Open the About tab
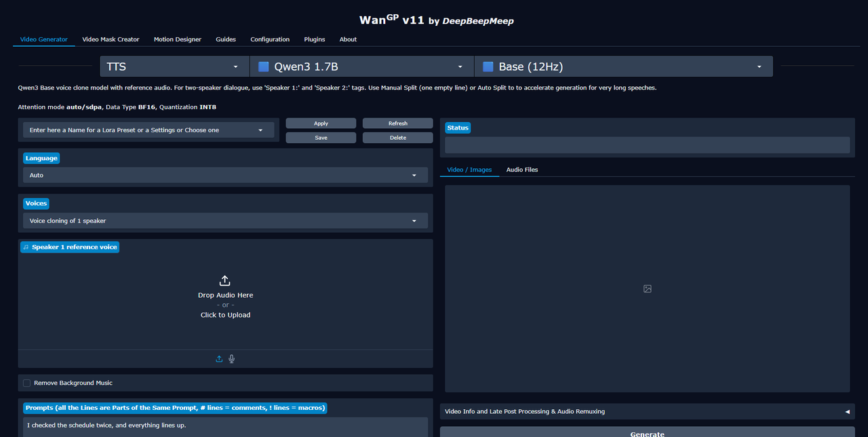 coord(348,39)
